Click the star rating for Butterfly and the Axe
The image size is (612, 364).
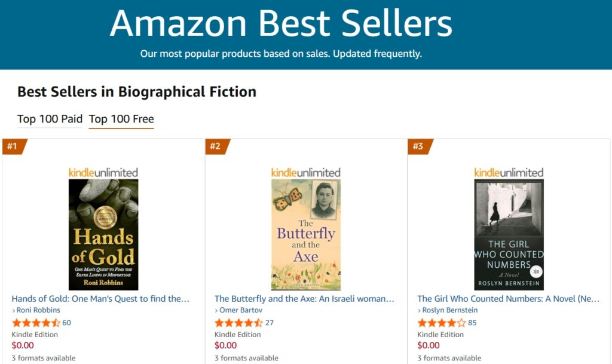click(x=238, y=323)
